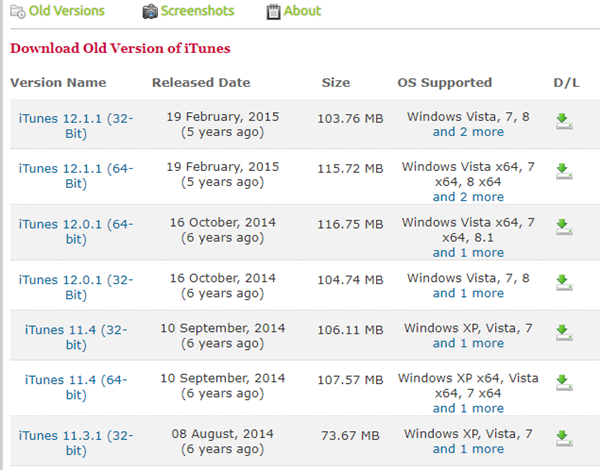This screenshot has width=600, height=470.
Task: Open the Screenshots tab
Action: [197, 11]
